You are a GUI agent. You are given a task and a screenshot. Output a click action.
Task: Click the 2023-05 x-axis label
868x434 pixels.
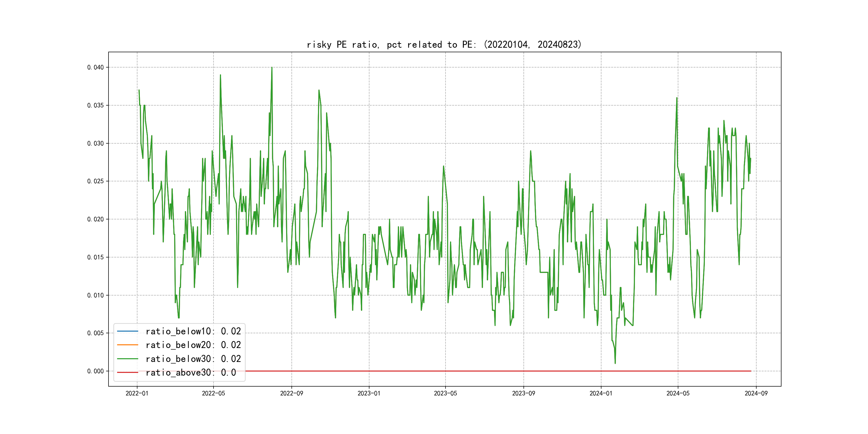[445, 394]
